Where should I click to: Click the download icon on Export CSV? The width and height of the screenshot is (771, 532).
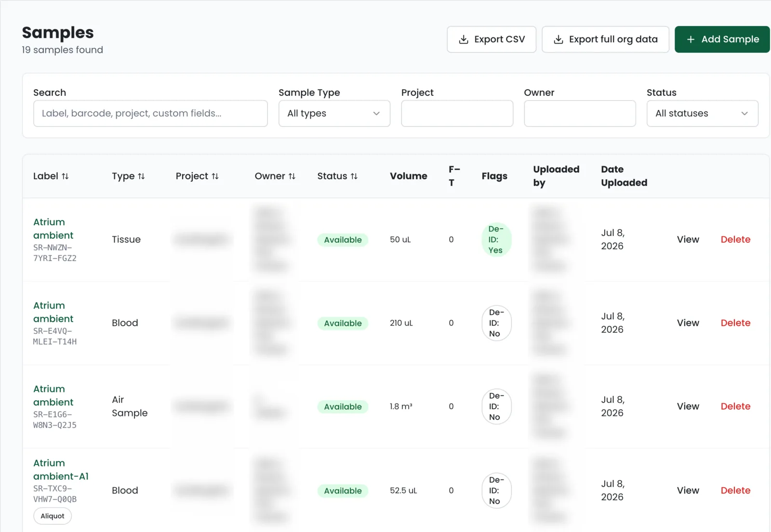[x=464, y=39]
